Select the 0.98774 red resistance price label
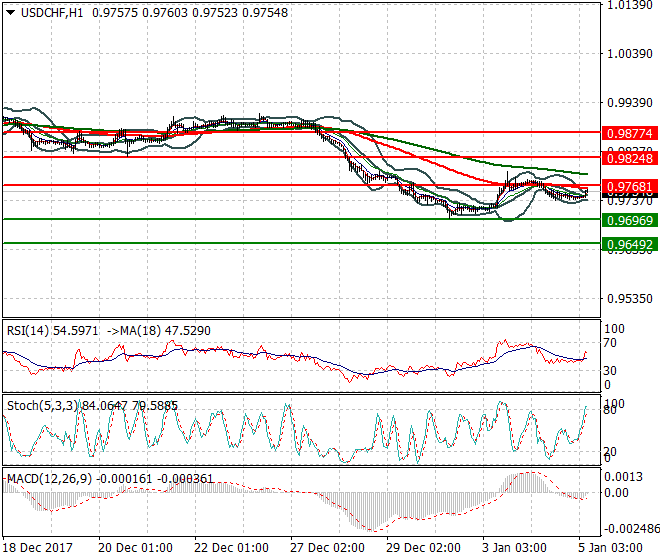 pos(630,133)
